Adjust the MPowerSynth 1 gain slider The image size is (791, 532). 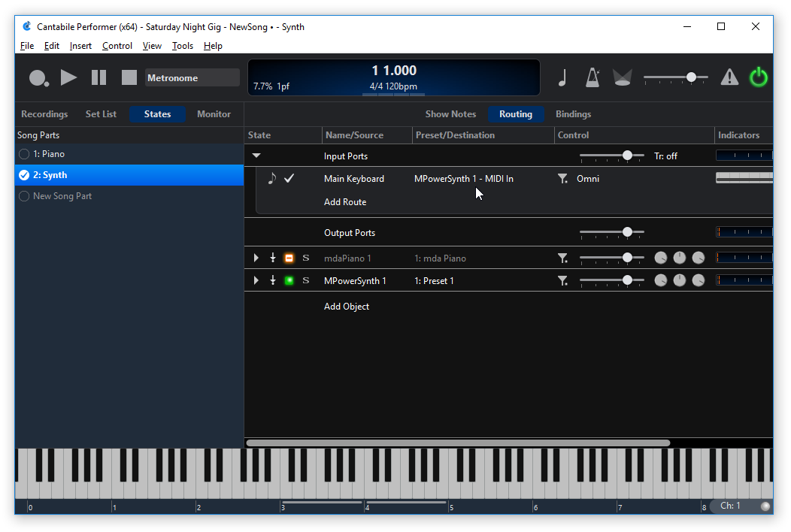(612, 280)
